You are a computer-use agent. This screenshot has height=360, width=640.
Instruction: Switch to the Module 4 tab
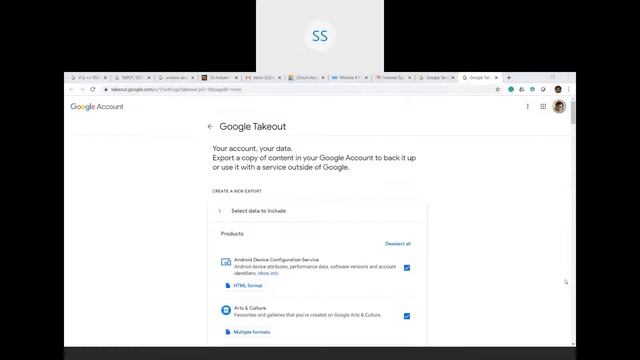click(349, 78)
